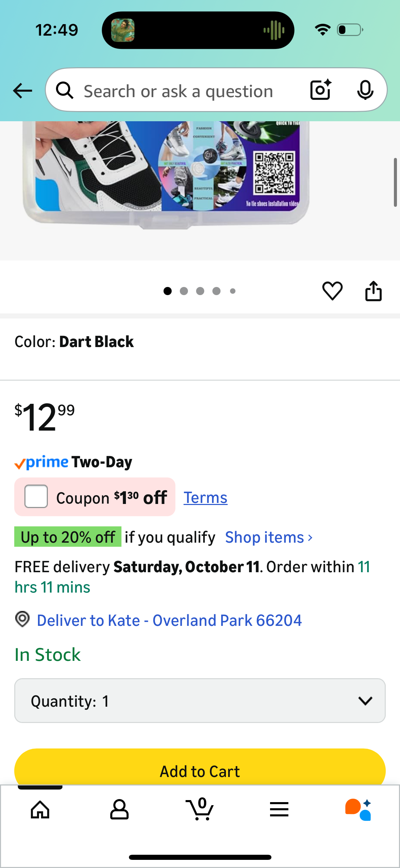Viewport: 400px width, 868px height.
Task: Select the second image carousel dot
Action: pyautogui.click(x=184, y=291)
